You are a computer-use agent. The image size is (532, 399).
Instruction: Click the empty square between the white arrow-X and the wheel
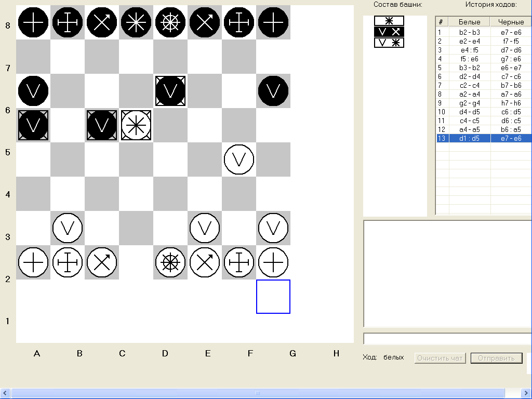[x=136, y=262]
